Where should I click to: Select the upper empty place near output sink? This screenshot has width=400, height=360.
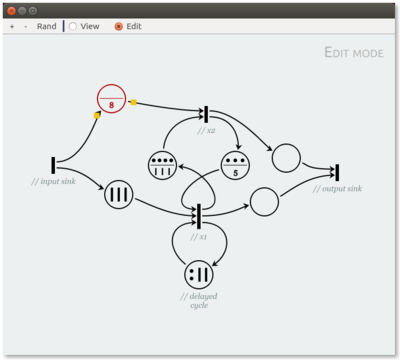[286, 158]
